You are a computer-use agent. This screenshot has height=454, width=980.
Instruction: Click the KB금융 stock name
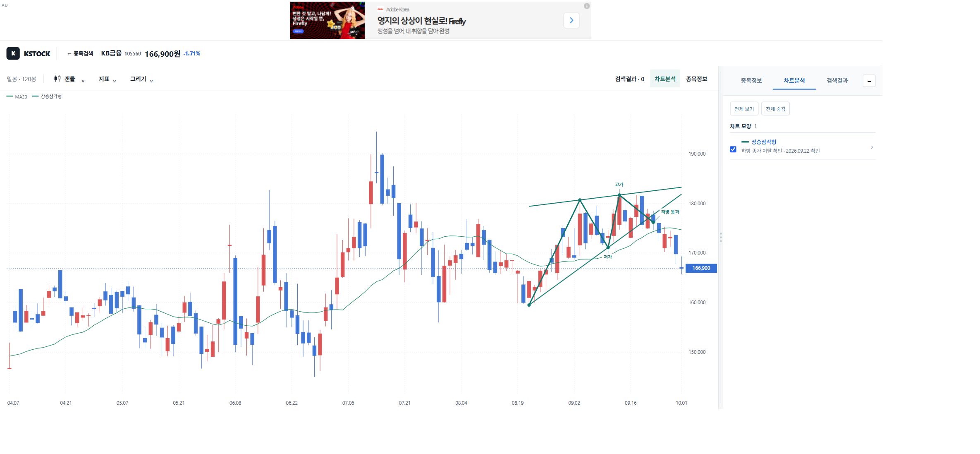(x=111, y=53)
